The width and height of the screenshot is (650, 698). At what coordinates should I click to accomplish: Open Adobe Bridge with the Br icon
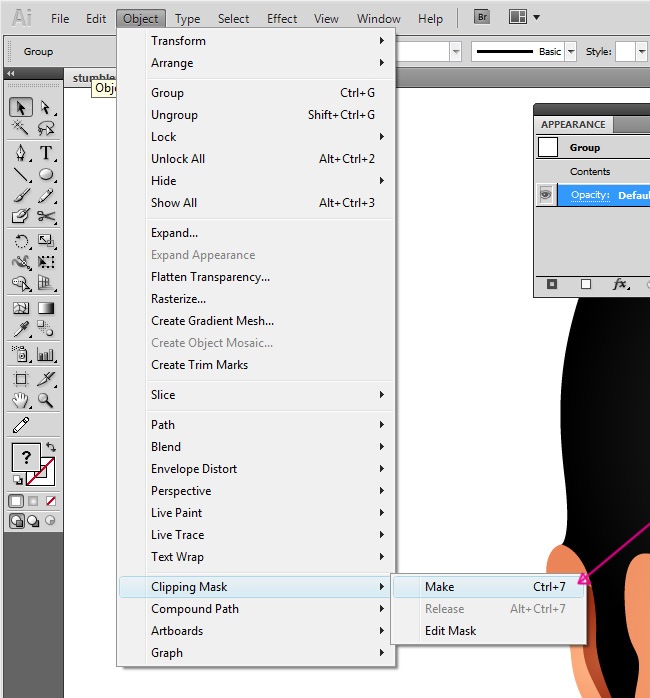[x=482, y=17]
